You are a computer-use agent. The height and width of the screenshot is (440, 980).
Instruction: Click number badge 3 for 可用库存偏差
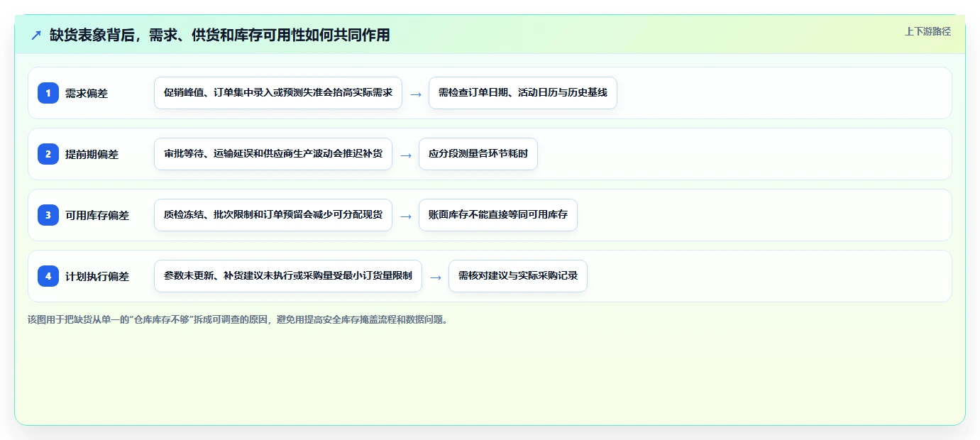[48, 215]
